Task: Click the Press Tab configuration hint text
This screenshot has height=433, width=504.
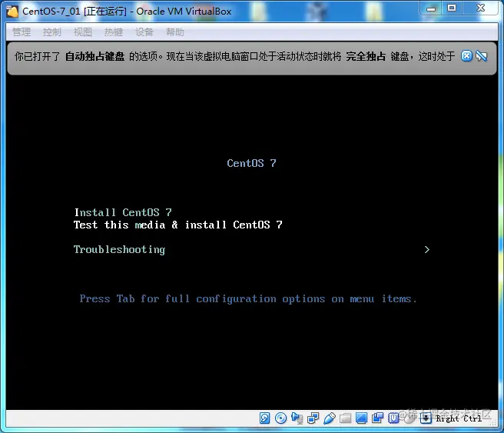Action: [248, 299]
